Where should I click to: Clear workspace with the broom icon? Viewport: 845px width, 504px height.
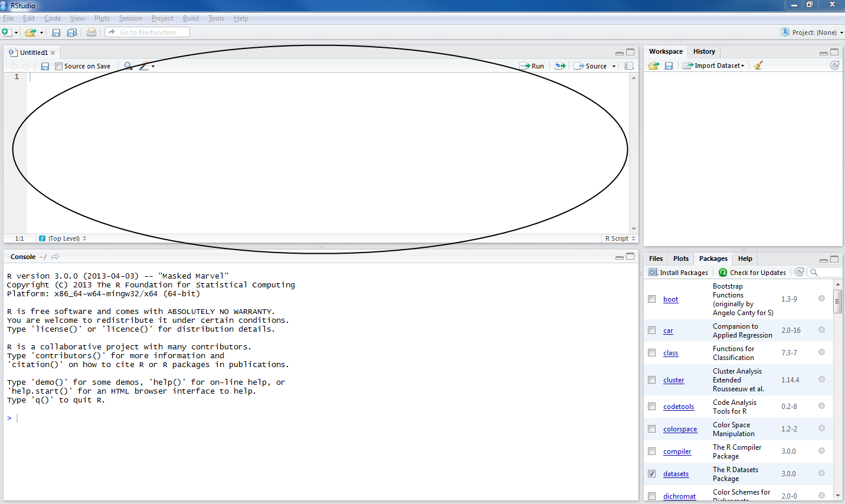coord(758,66)
